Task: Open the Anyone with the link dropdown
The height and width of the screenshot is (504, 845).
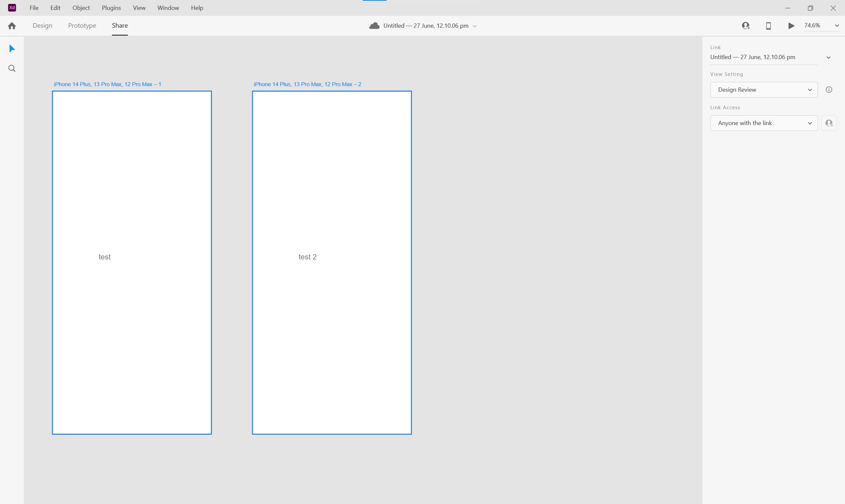Action: point(763,123)
